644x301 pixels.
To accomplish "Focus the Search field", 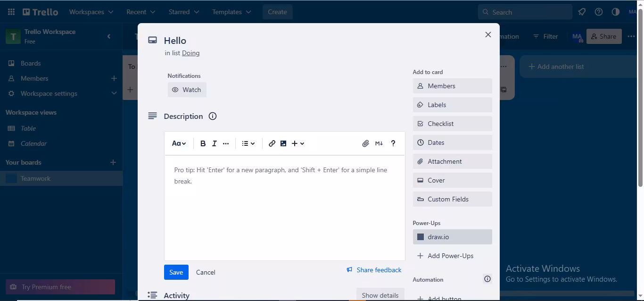I will tap(525, 12).
